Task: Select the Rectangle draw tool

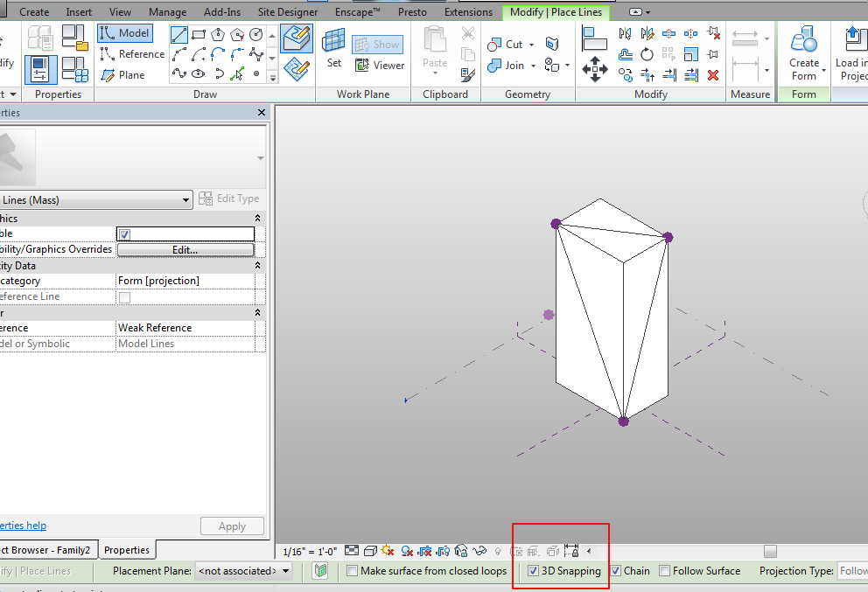Action: tap(199, 34)
